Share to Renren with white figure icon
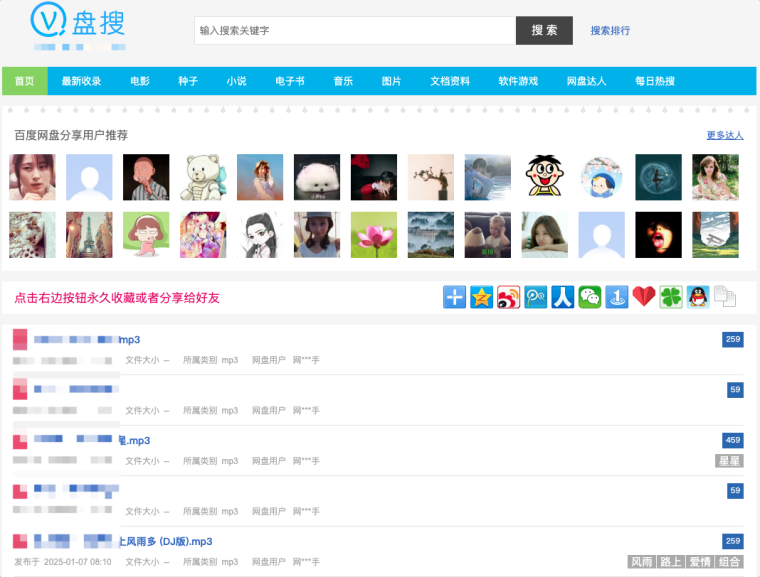Image resolution: width=760 pixels, height=577 pixels. coord(563,297)
